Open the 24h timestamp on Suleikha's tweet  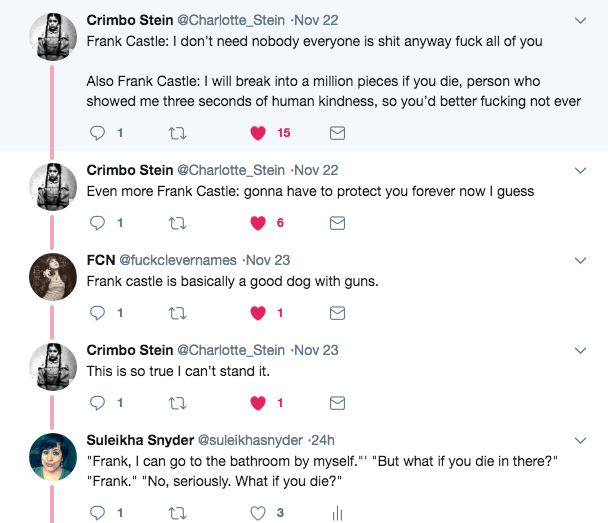coord(322,440)
